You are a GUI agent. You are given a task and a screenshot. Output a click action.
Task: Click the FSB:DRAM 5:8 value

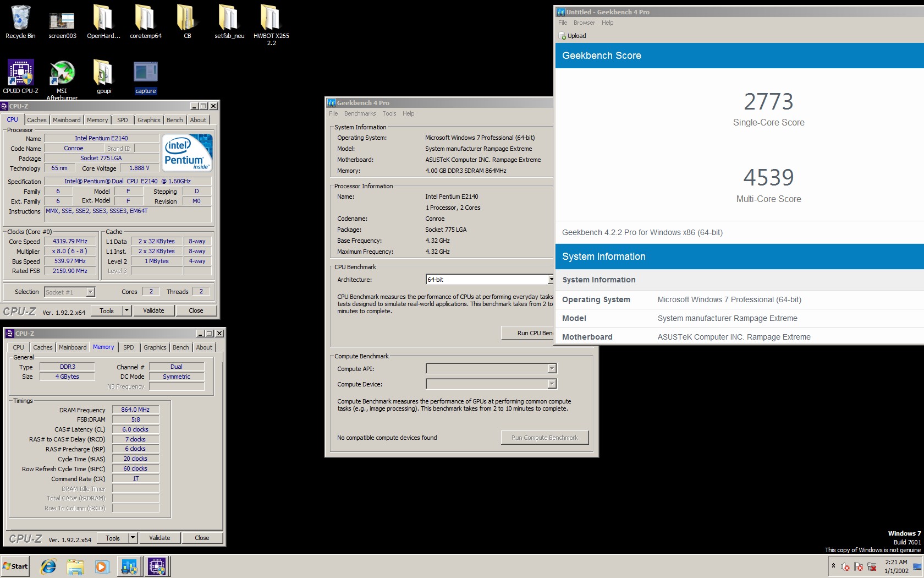coord(135,419)
